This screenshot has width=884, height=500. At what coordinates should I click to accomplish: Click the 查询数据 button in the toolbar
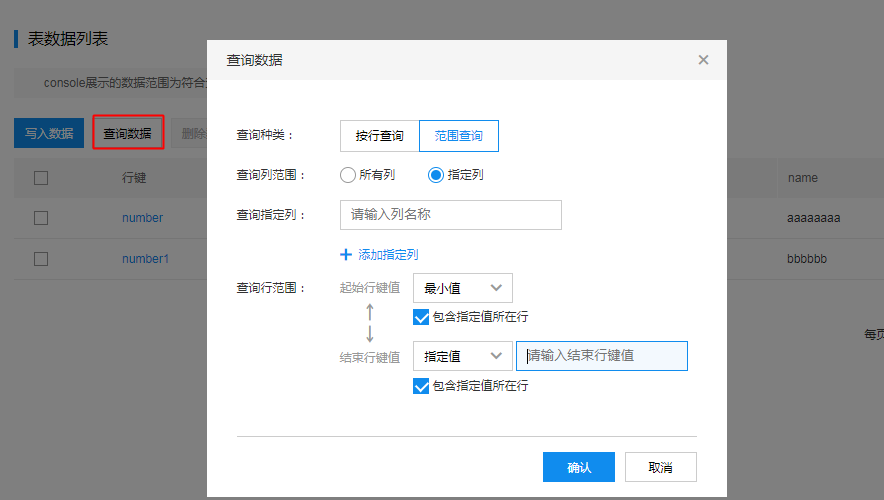[128, 133]
